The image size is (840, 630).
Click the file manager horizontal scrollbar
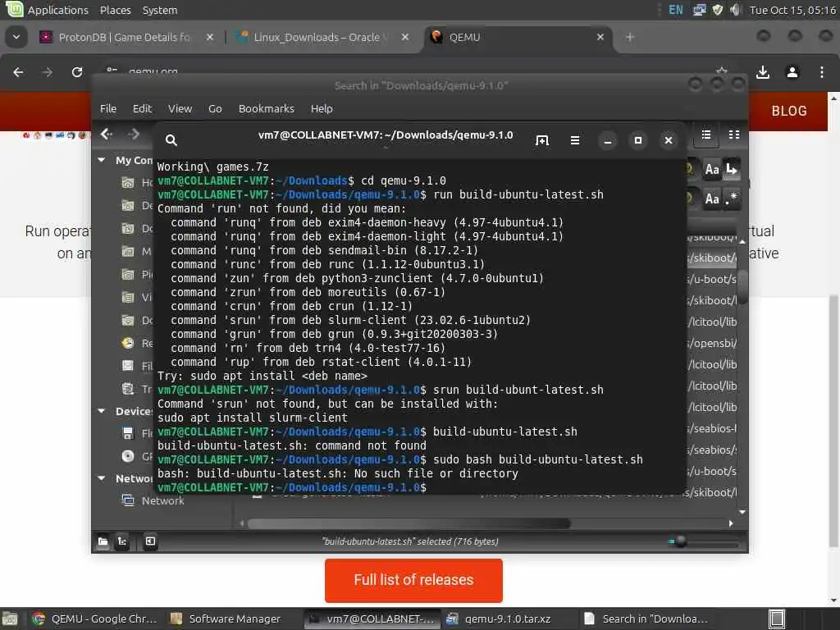click(x=409, y=523)
